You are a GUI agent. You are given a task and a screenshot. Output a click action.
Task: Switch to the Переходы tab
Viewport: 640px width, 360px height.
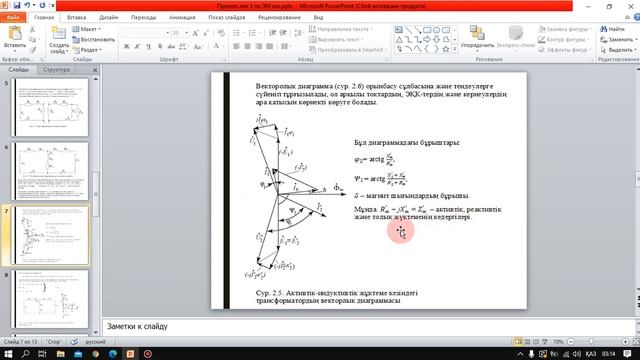point(143,17)
